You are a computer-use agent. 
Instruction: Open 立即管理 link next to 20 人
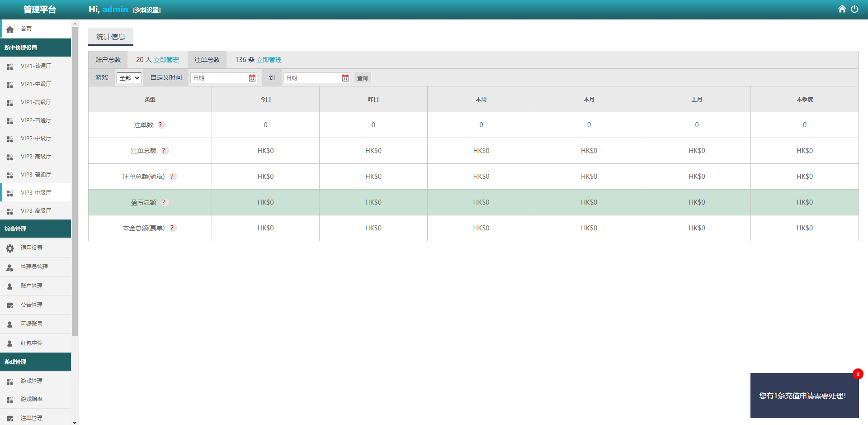pos(166,60)
